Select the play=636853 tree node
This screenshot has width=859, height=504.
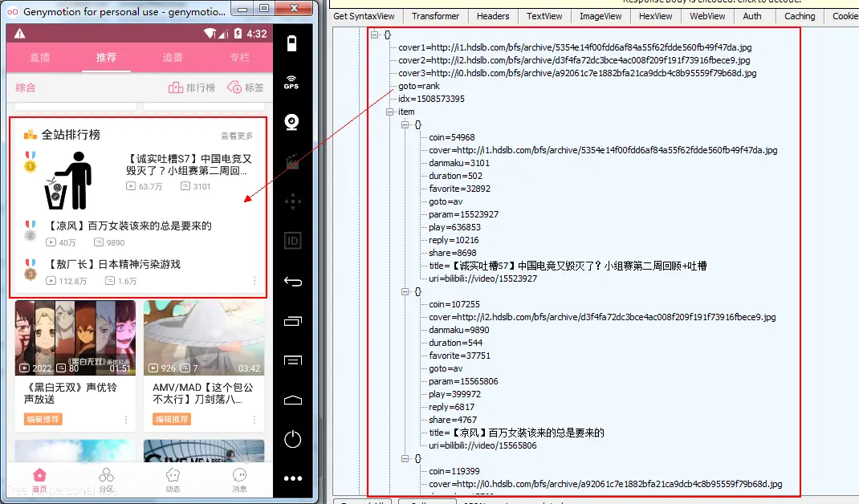pyautogui.click(x=454, y=227)
